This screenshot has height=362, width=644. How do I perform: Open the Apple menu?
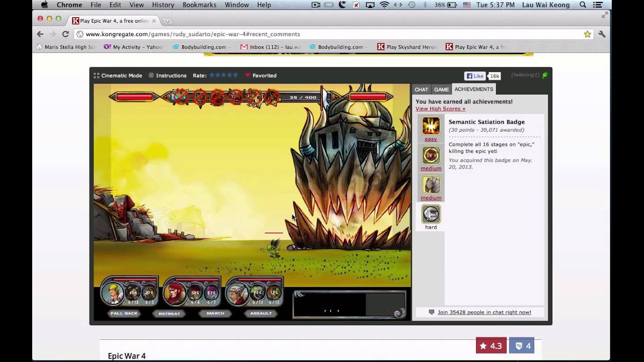44,5
